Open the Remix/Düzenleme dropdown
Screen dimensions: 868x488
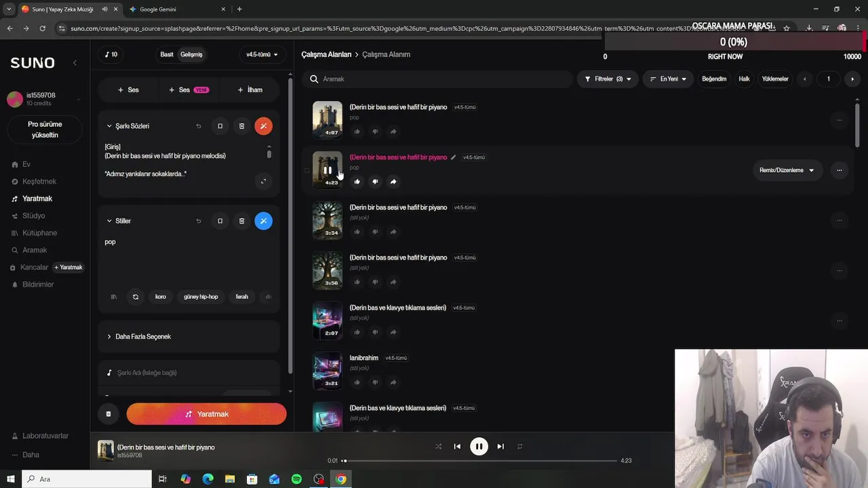(787, 170)
